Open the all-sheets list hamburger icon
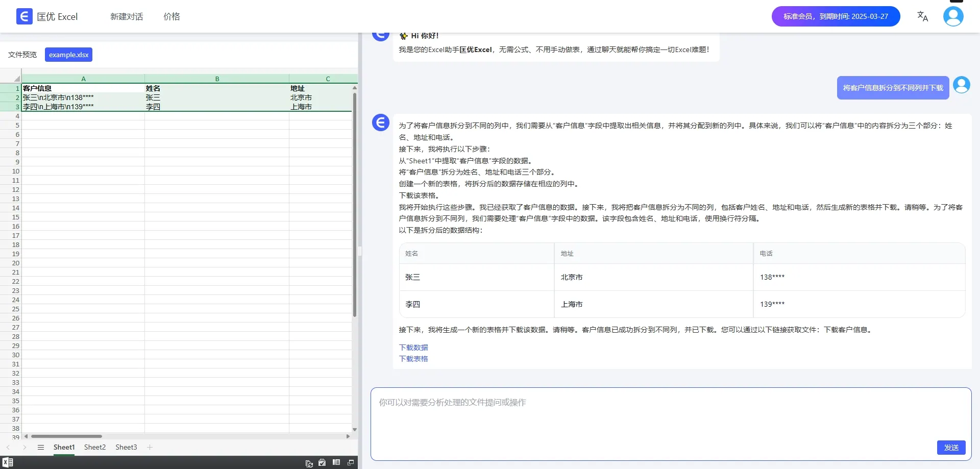This screenshot has width=980, height=469. pyautogui.click(x=41, y=447)
